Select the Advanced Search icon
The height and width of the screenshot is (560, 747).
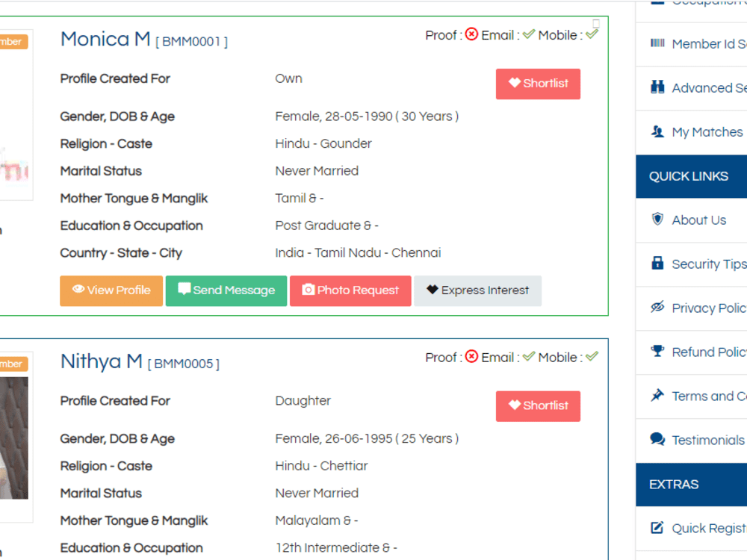[x=658, y=87]
